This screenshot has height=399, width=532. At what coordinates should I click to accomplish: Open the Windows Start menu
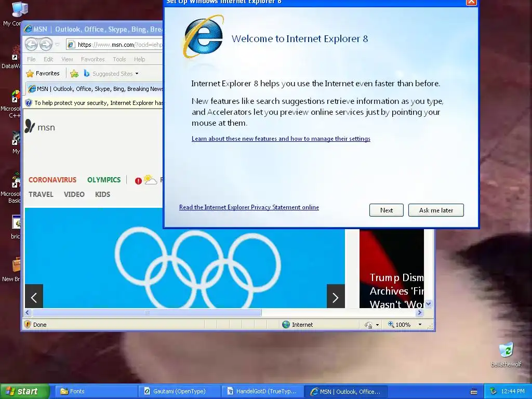point(24,391)
